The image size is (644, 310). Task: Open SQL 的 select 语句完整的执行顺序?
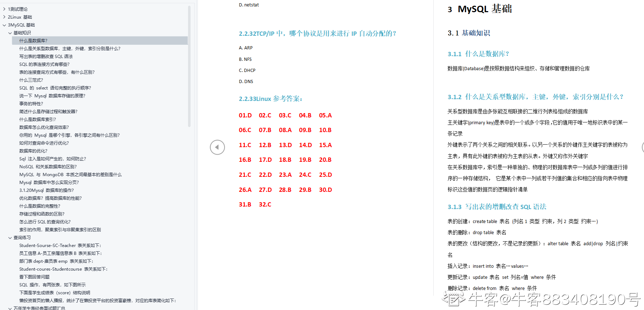(55, 88)
